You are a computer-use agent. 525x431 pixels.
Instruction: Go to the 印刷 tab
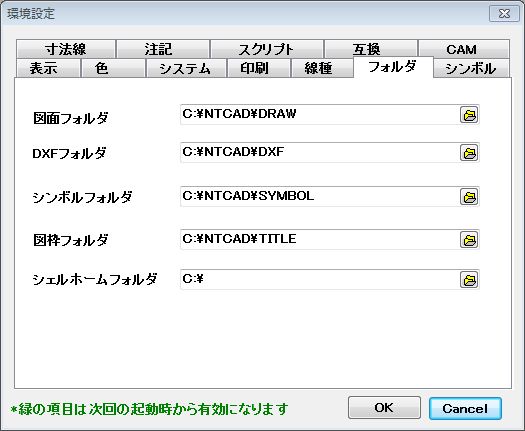coord(259,68)
